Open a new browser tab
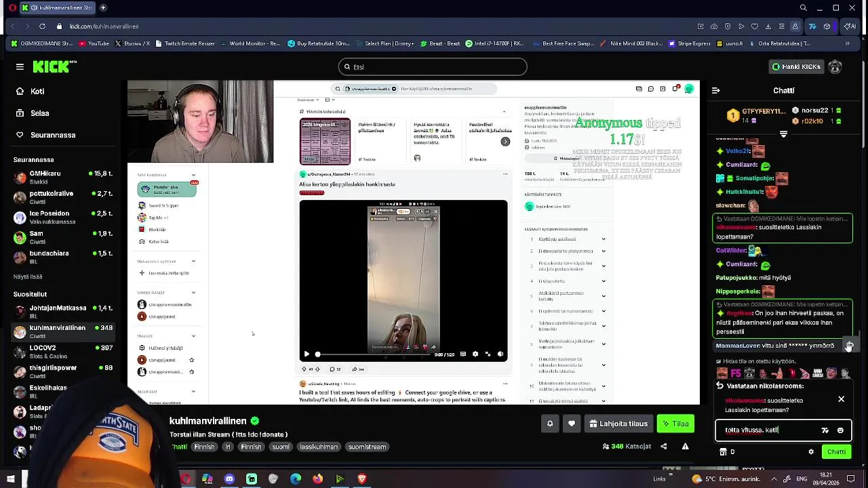The width and height of the screenshot is (868, 488). coord(103,7)
